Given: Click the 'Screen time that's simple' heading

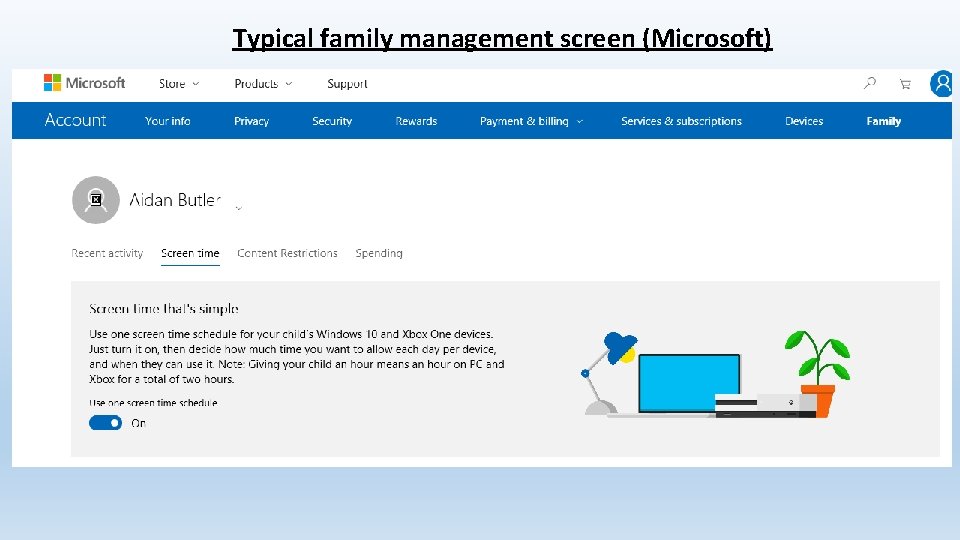Looking at the screenshot, I should (163, 309).
